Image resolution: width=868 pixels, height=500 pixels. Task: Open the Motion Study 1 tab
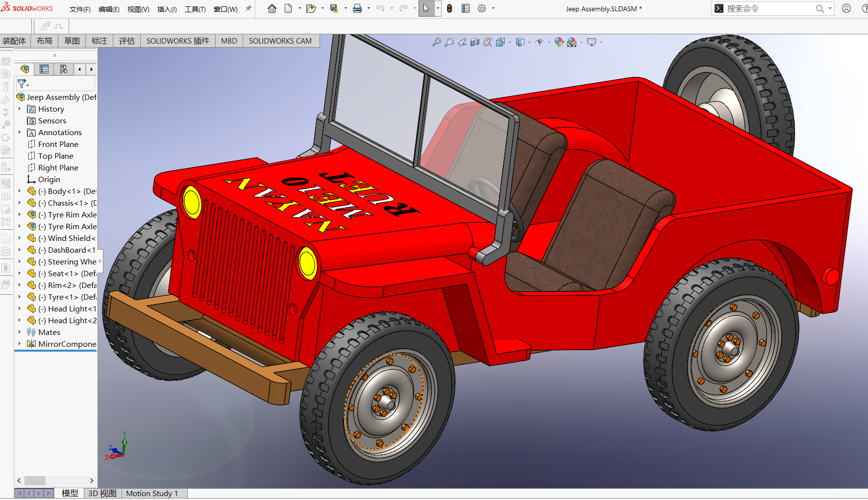coord(152,494)
